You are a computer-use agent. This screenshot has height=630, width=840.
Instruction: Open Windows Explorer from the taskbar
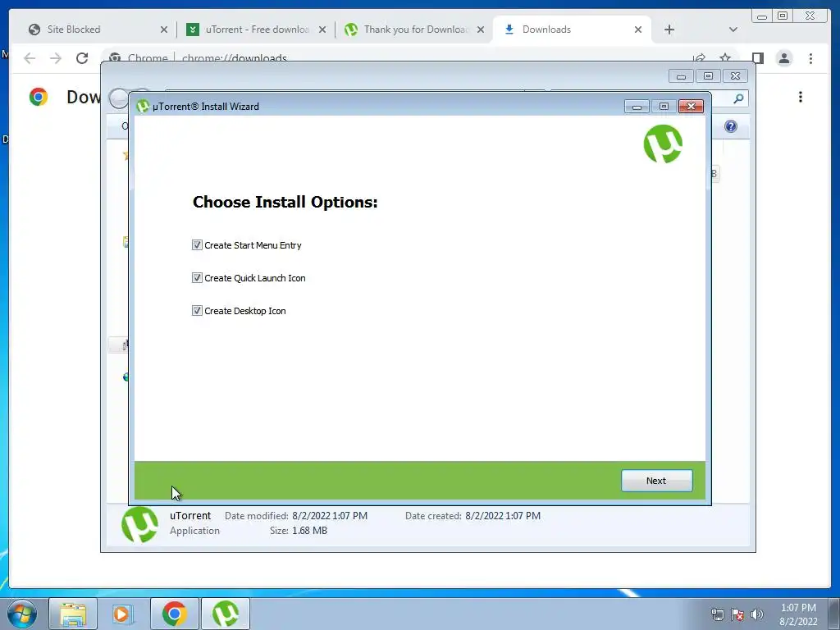(73, 614)
